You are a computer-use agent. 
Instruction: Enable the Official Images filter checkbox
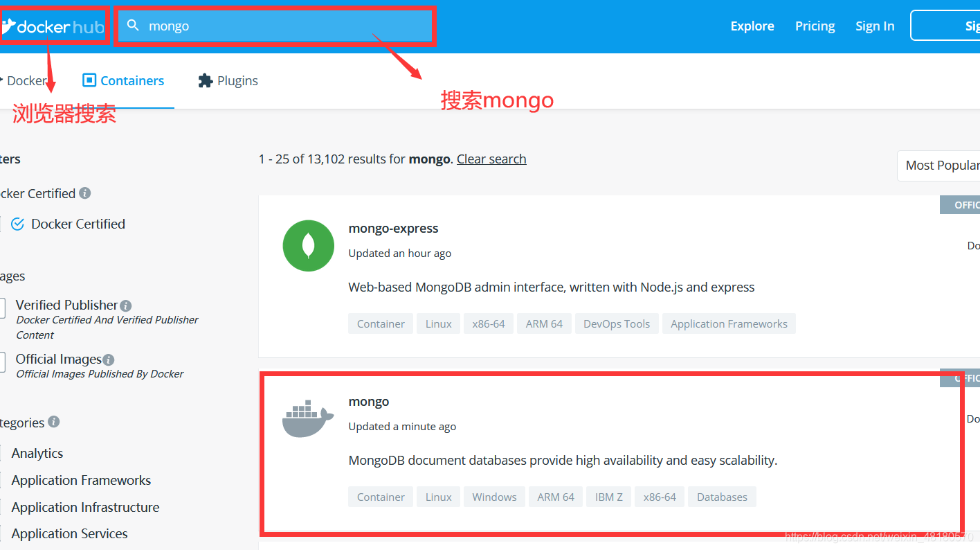pyautogui.click(x=2, y=362)
